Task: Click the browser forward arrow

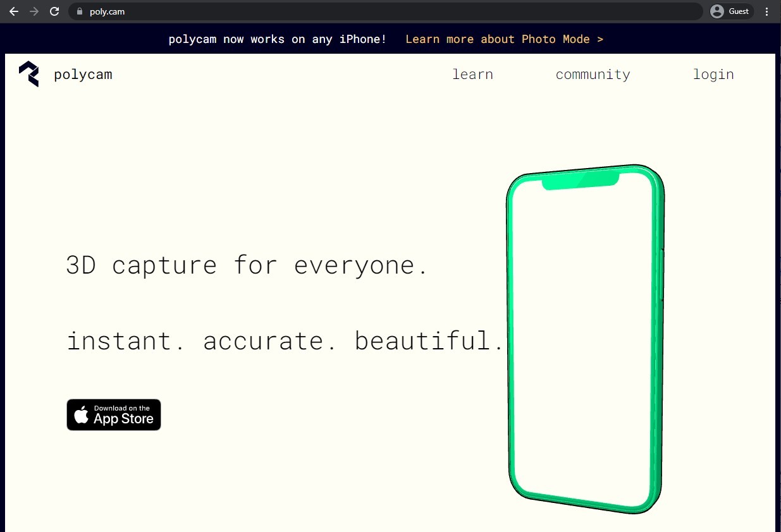Action: pyautogui.click(x=34, y=11)
